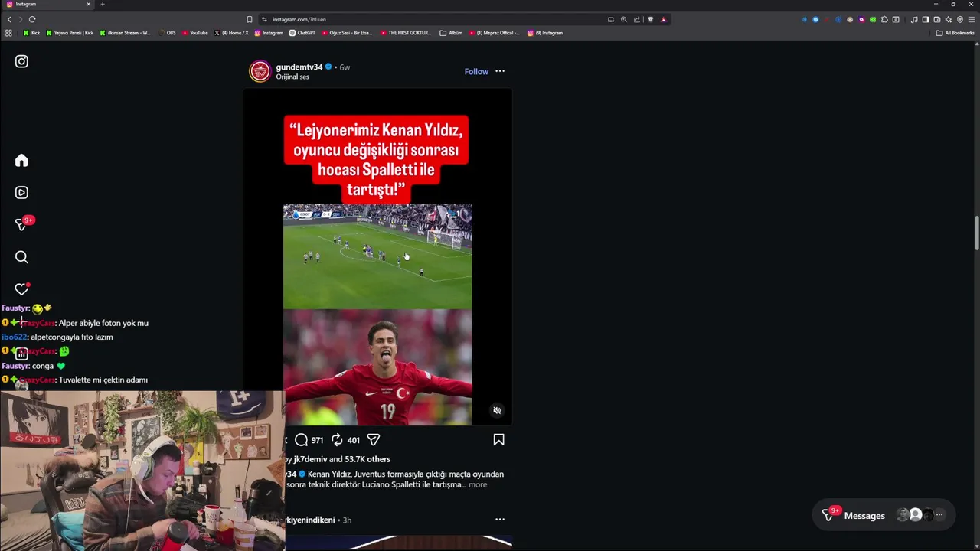Open direct messages icon with 9+ badge
The width and height of the screenshot is (980, 551).
tap(23, 224)
